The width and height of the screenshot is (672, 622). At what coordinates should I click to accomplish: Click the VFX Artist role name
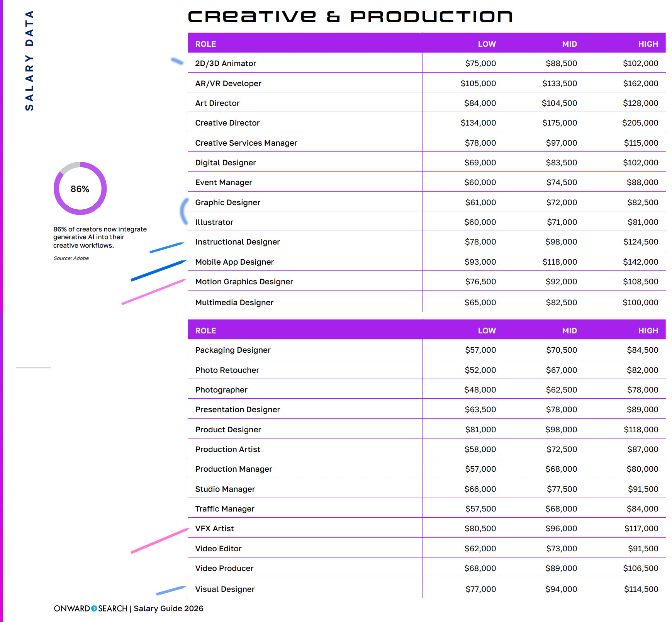pos(214,529)
